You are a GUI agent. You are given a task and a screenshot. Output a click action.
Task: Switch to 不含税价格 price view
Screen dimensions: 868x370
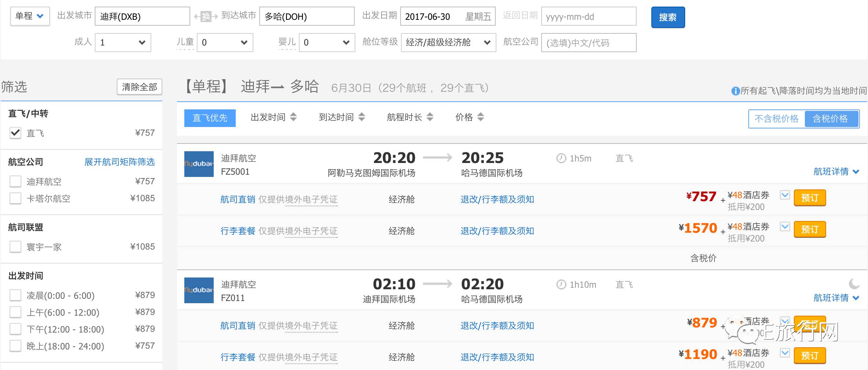pos(776,119)
